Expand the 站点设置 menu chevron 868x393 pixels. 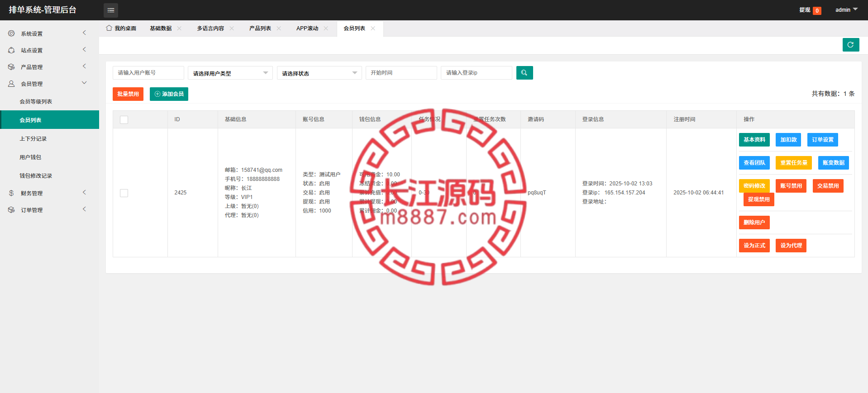click(84, 50)
